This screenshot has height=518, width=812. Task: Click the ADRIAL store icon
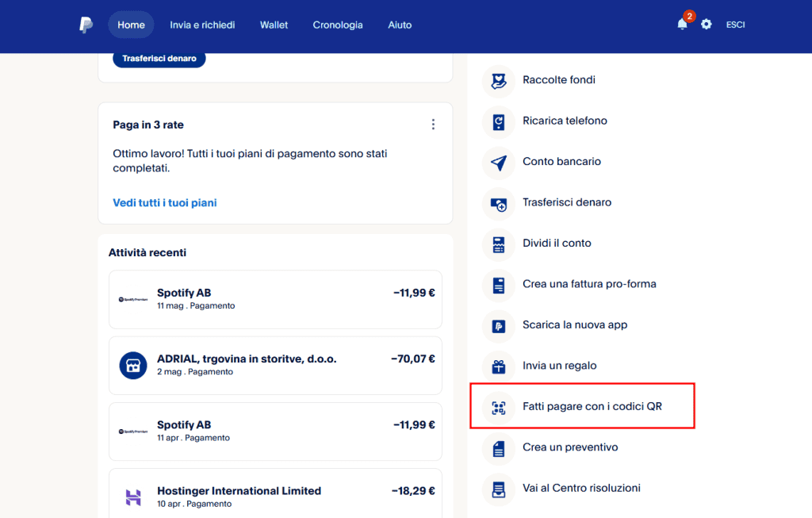coord(133,365)
